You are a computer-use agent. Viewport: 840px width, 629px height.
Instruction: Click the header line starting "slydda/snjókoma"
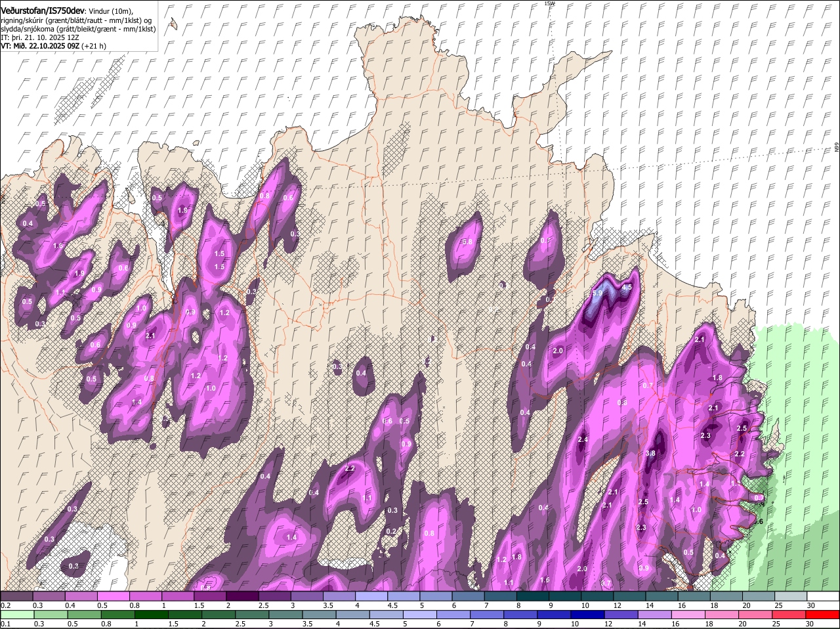tap(78, 29)
